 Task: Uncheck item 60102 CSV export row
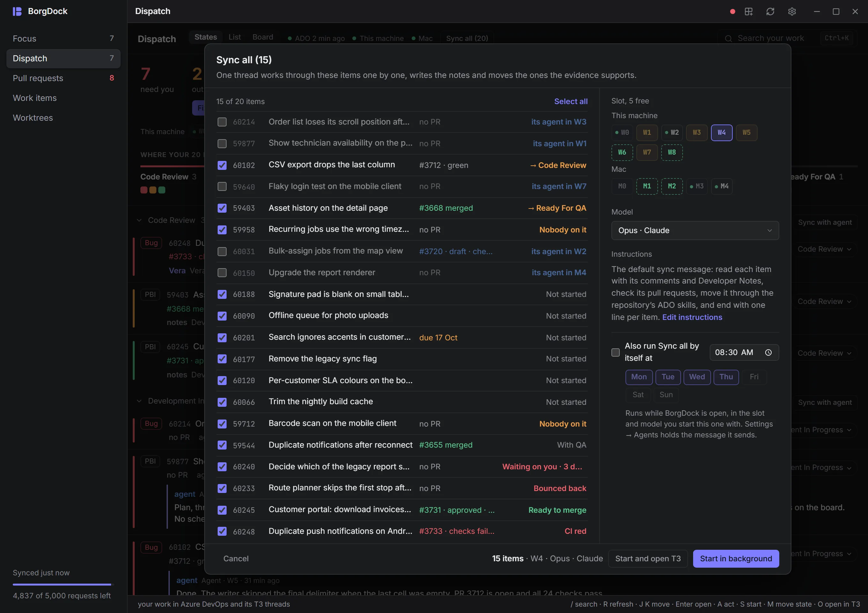(222, 165)
